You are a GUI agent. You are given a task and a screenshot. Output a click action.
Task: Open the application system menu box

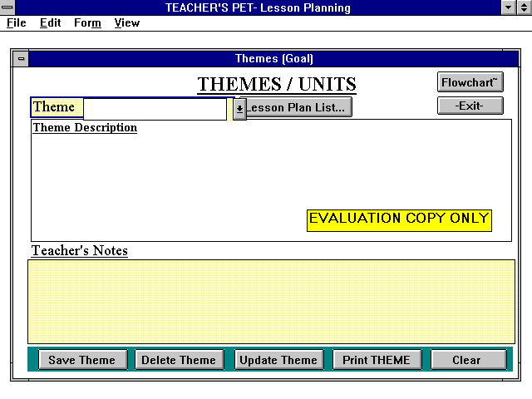(7, 7)
